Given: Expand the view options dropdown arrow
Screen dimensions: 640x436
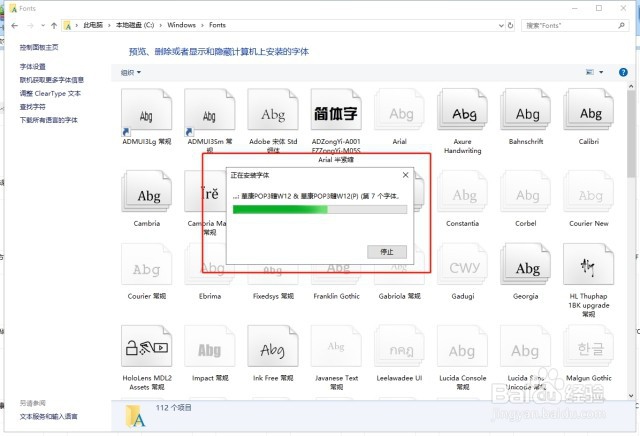Looking at the screenshot, I should [x=601, y=72].
